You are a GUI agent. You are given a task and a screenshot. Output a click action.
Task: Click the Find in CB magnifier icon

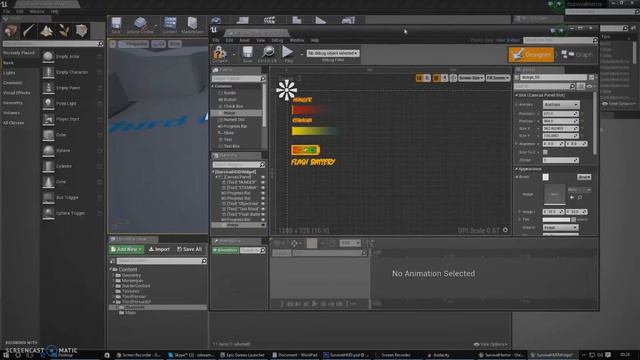point(268,52)
